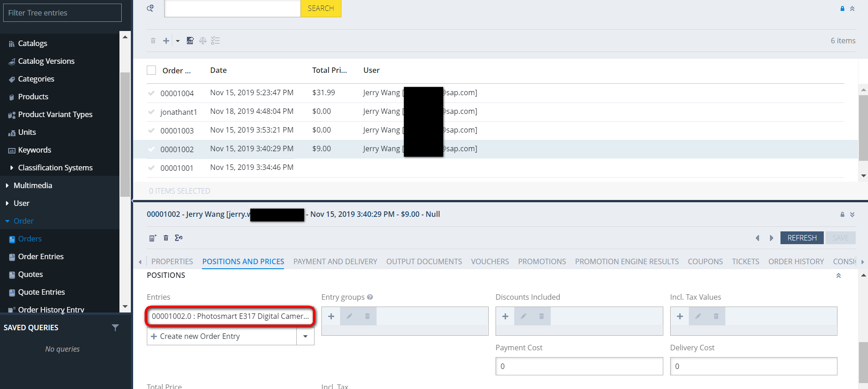
Task: Click the order list scrollbar down arrow
Action: pyautogui.click(x=863, y=176)
